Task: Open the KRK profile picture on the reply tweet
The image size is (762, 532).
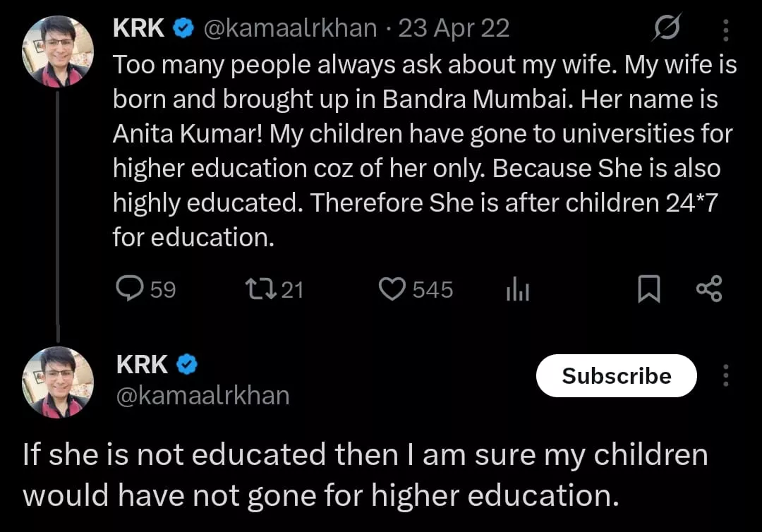Action: pyautogui.click(x=59, y=382)
